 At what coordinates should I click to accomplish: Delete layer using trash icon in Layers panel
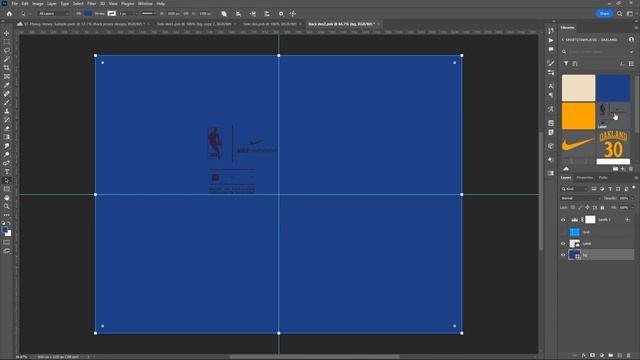tap(629, 356)
